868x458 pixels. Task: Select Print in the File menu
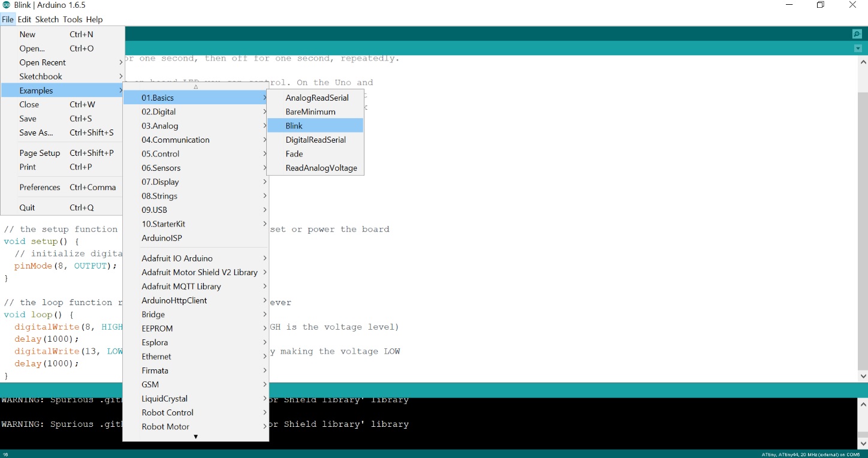click(62, 167)
